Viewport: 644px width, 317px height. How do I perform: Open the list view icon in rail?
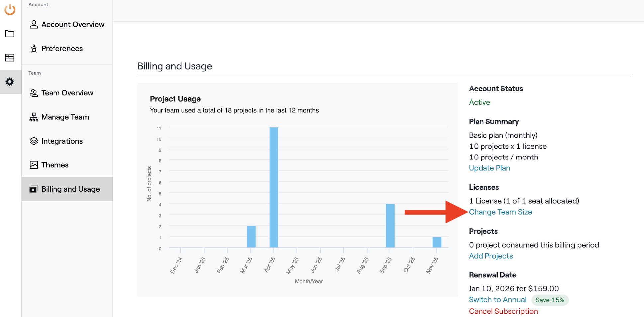pyautogui.click(x=10, y=58)
